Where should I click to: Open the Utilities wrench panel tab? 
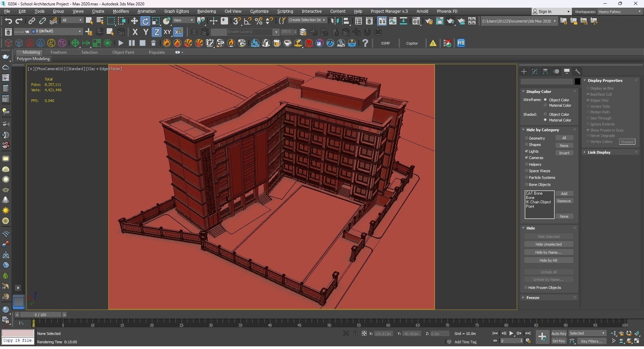click(x=577, y=71)
